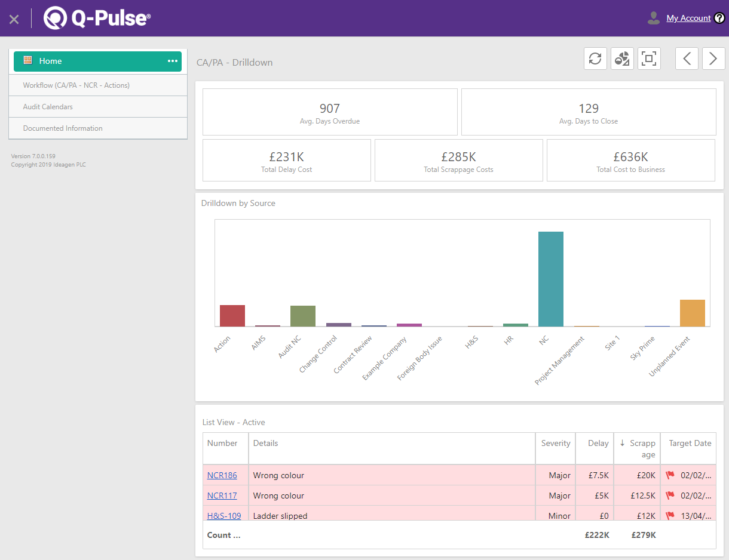The image size is (729, 560).
Task: Click the tall NC bar in the chart
Action: click(x=550, y=279)
